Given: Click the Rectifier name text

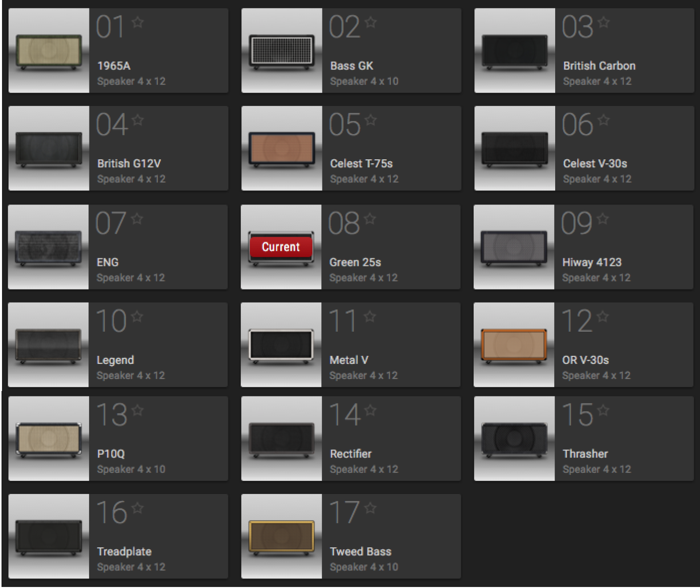Looking at the screenshot, I should (351, 454).
